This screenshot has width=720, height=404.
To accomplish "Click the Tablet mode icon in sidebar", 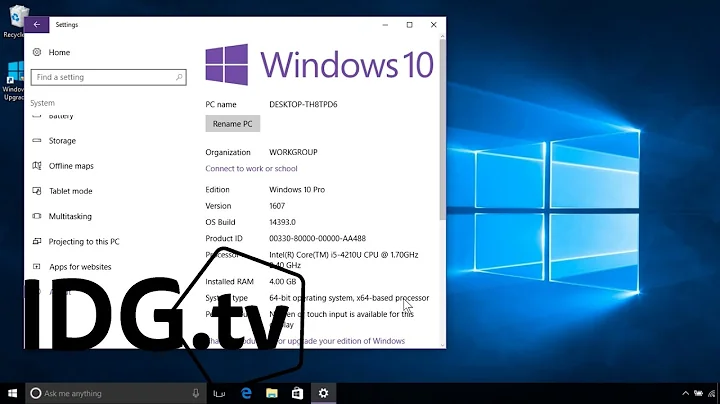I will 37,191.
